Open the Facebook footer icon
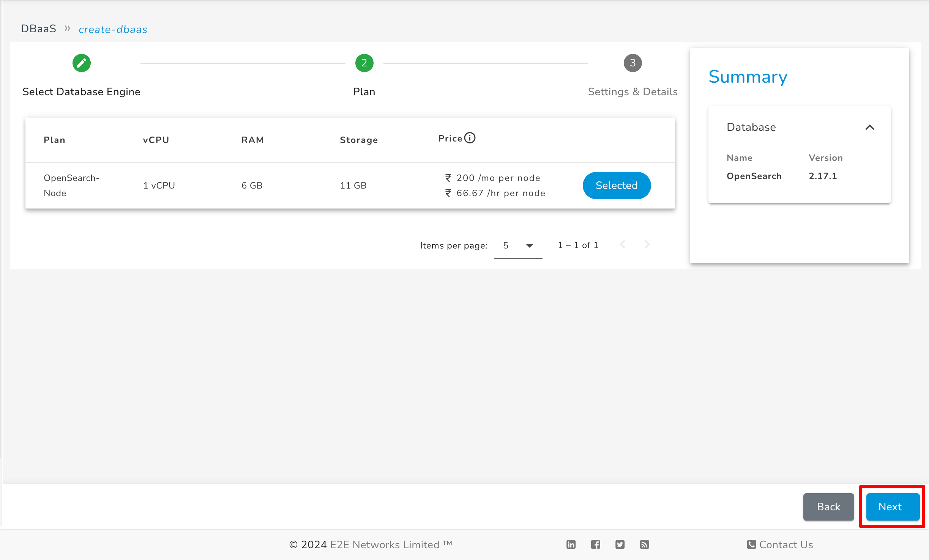Screen dimensions: 929x560 tap(595, 544)
